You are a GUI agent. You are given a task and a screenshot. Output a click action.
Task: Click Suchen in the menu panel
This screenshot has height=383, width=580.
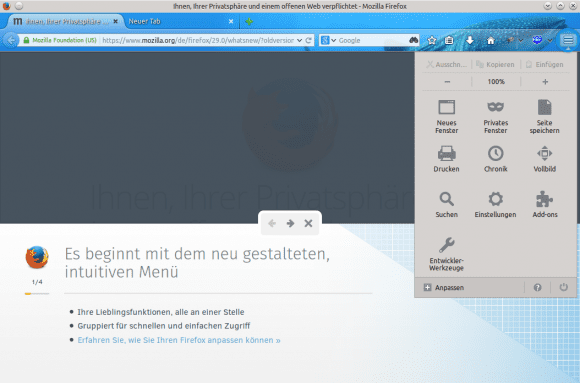446,205
